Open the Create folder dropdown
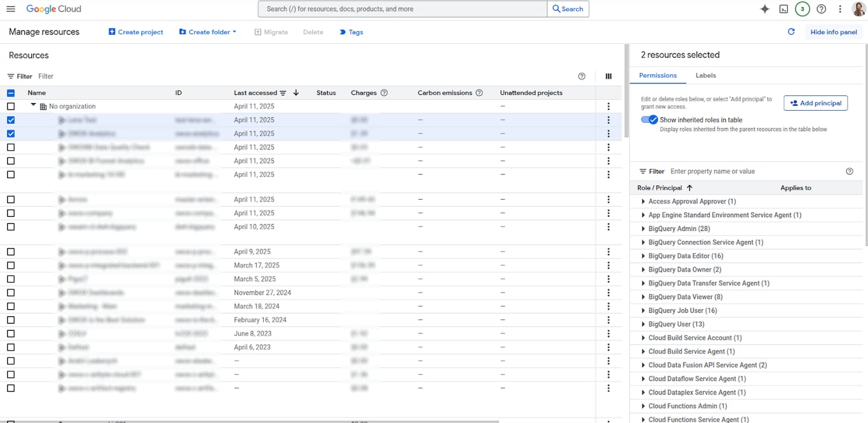The width and height of the screenshot is (868, 423). (208, 32)
